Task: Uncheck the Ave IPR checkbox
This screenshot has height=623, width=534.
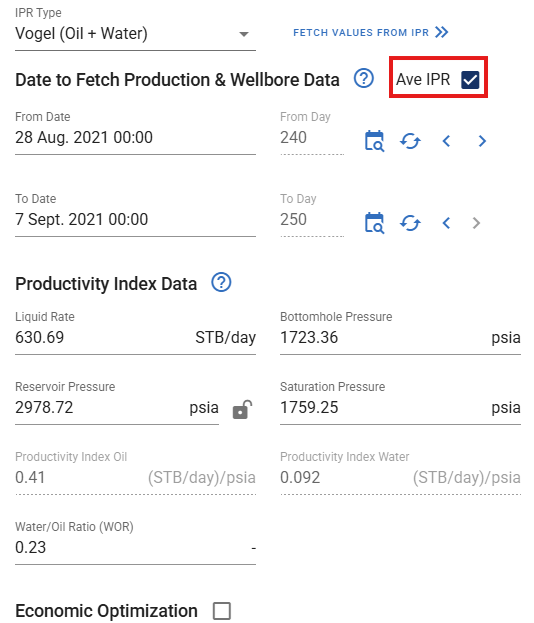Action: (470, 79)
